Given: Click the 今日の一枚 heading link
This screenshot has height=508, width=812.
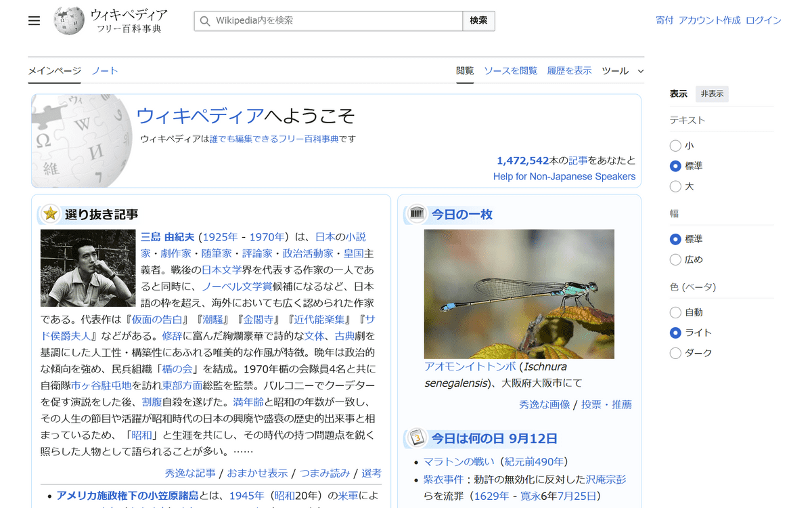Looking at the screenshot, I should (462, 215).
